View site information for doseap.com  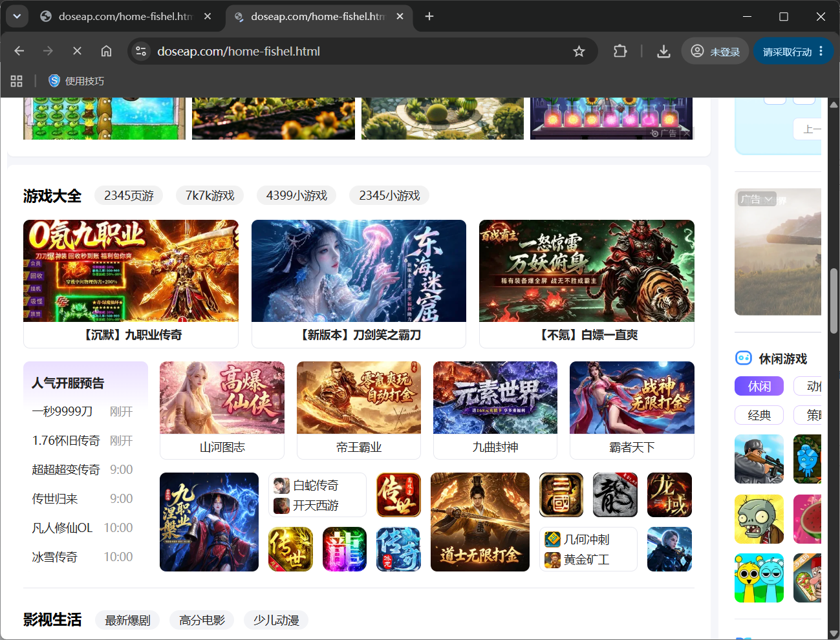click(x=141, y=51)
